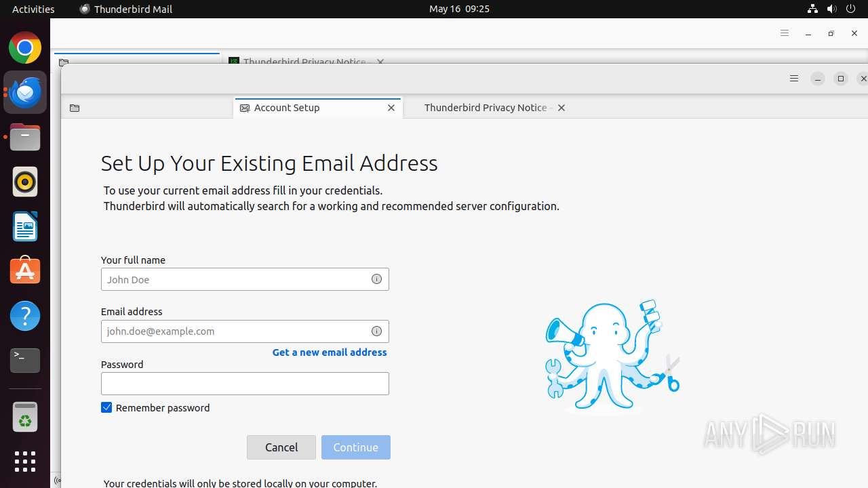Focus the Email address input field
Screen dimensions: 868x488
point(245,331)
